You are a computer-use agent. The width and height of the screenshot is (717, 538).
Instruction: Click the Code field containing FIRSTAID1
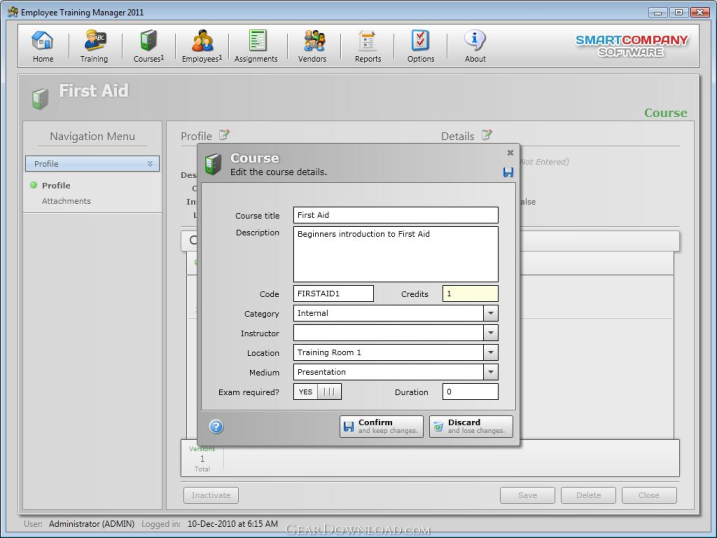pos(333,293)
